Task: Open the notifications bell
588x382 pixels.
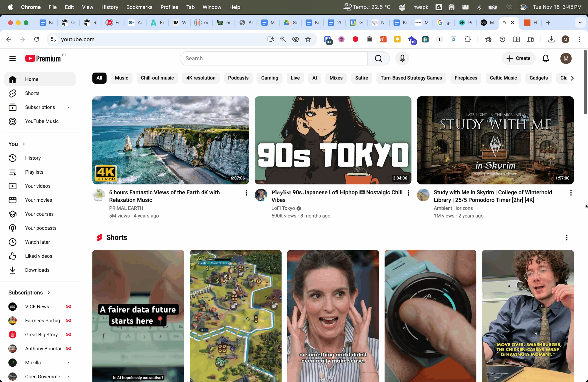Action: pos(546,58)
